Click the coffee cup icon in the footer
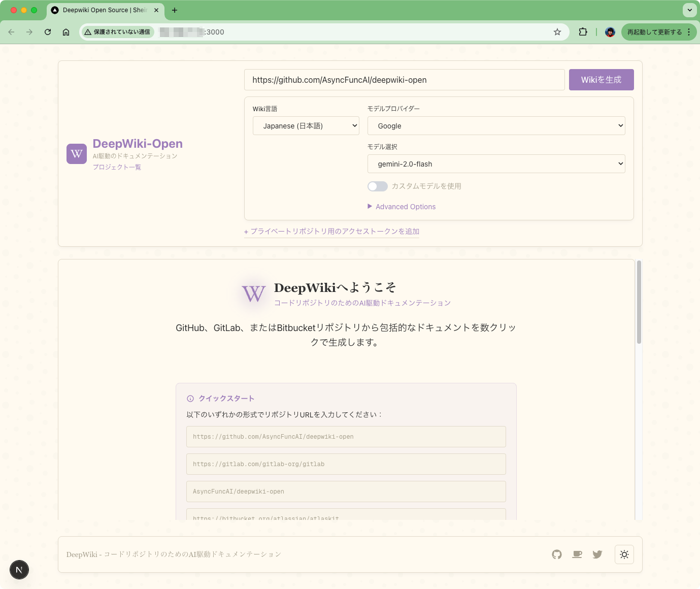700x589 pixels. (x=577, y=554)
